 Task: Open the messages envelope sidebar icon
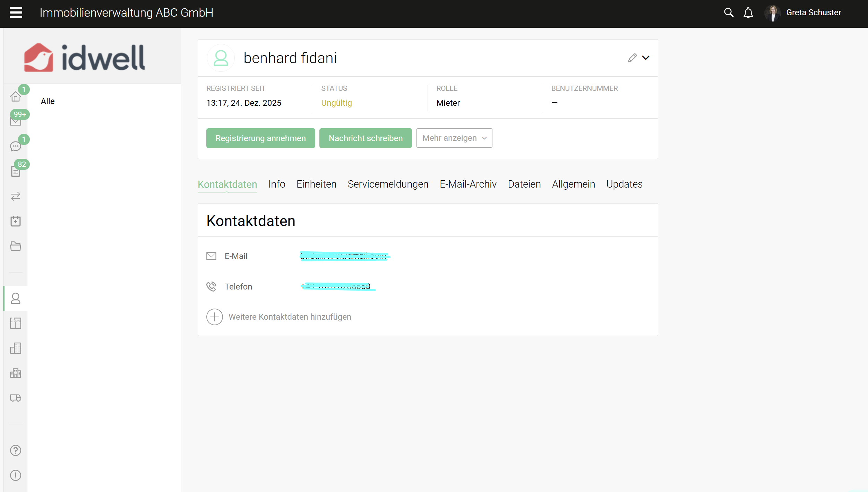[x=16, y=121]
